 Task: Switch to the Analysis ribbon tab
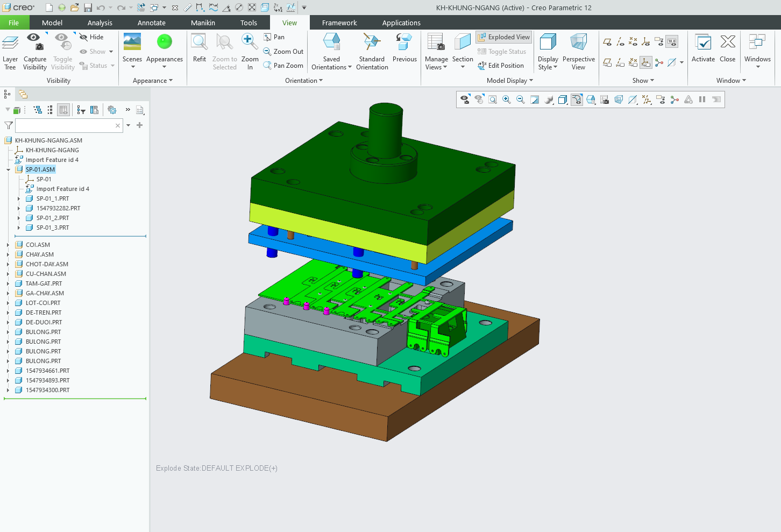pyautogui.click(x=100, y=23)
